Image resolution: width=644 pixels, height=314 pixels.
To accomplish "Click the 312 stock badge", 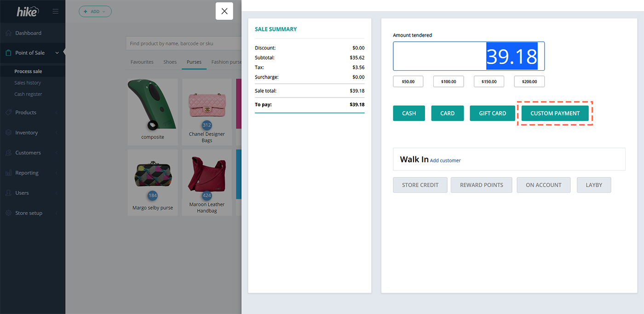I will tap(207, 125).
